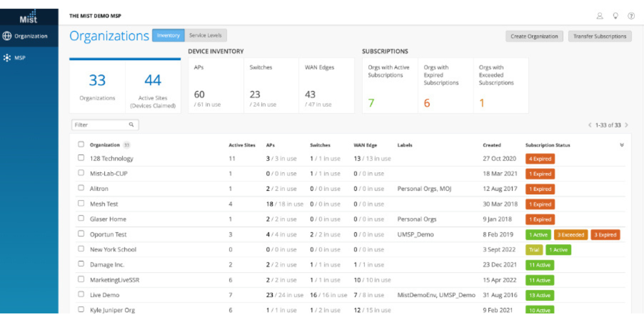Click the 1-33 of 33 pagination text
Image resolution: width=644 pixels, height=322 pixels.
(608, 125)
